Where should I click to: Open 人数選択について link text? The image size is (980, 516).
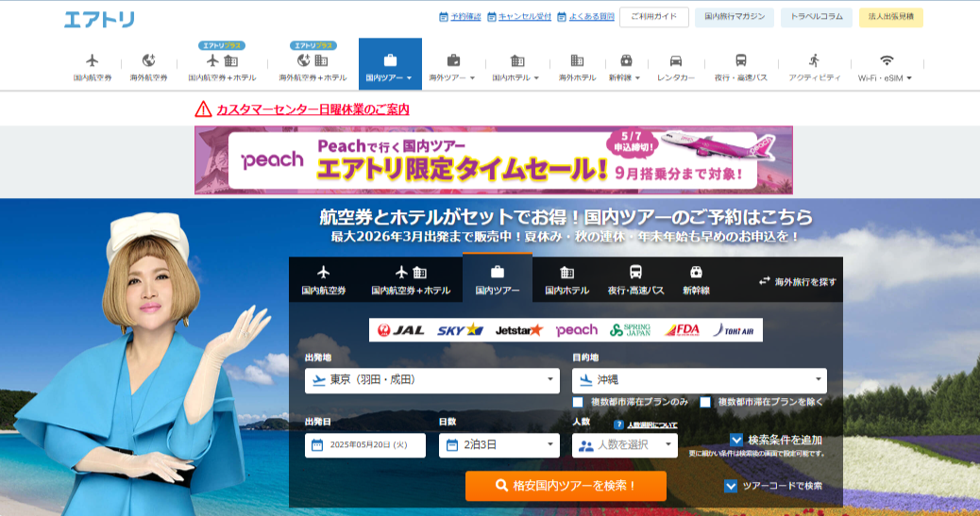coord(651,424)
